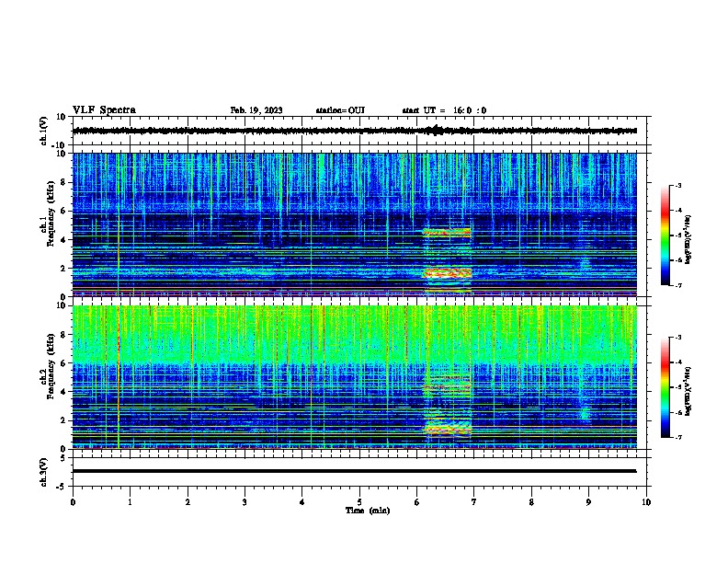This screenshot has height=563, width=728.
Task: Click time axis tick label '4'
Action: (x=302, y=502)
